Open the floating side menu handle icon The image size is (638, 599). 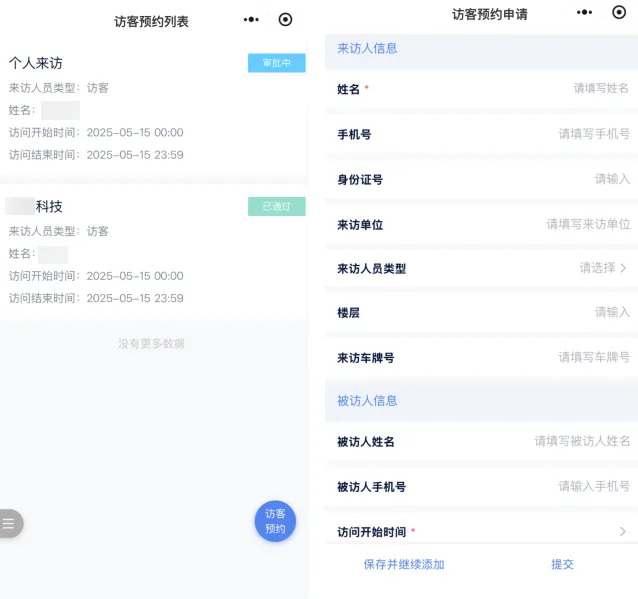[9, 523]
